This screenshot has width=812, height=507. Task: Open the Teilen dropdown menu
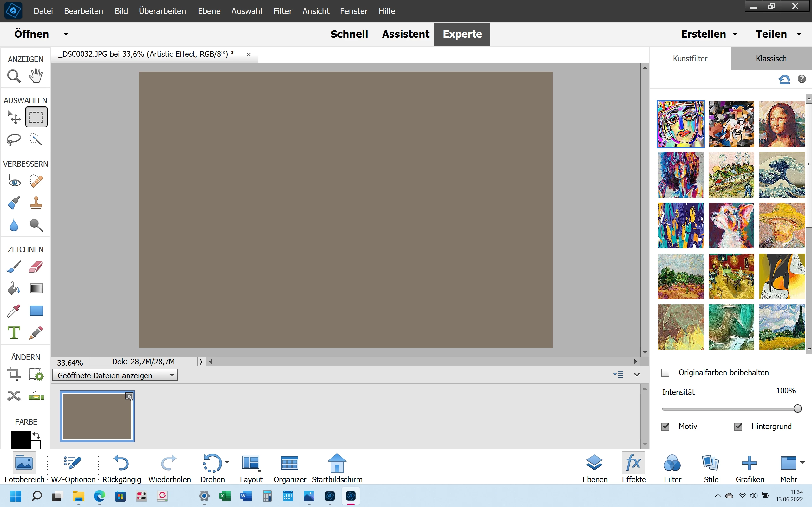coord(778,34)
